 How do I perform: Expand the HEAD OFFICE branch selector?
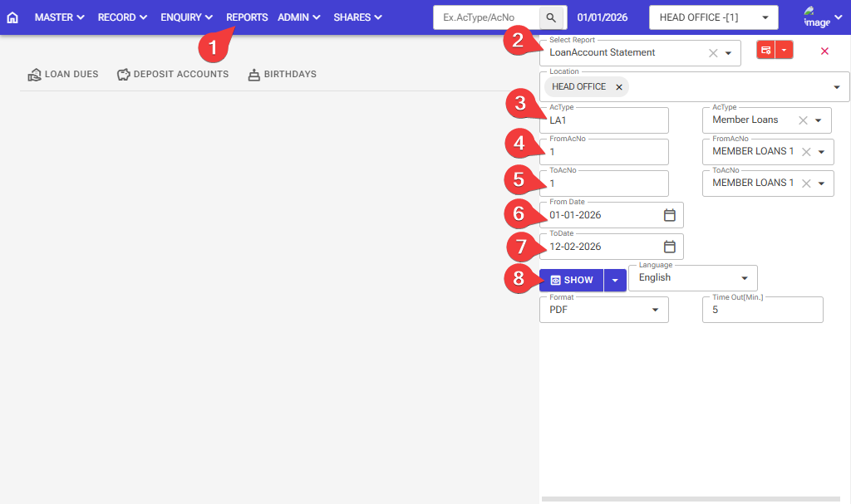click(x=764, y=17)
